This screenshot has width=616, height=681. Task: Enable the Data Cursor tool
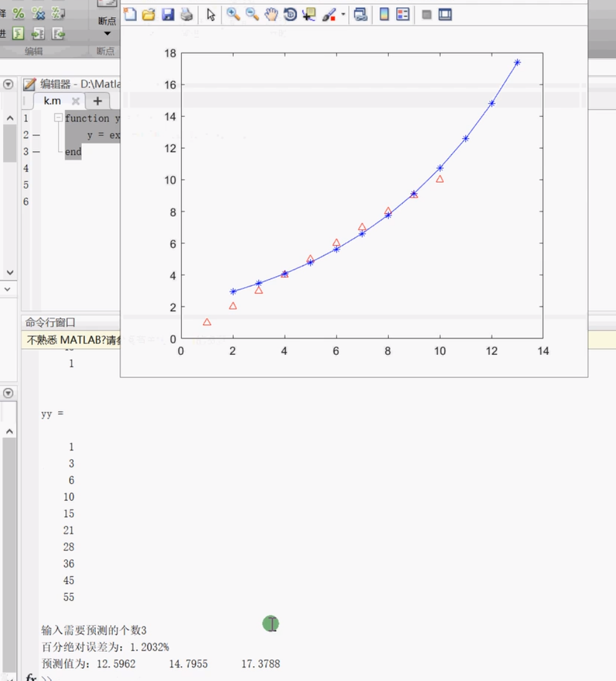pyautogui.click(x=309, y=14)
